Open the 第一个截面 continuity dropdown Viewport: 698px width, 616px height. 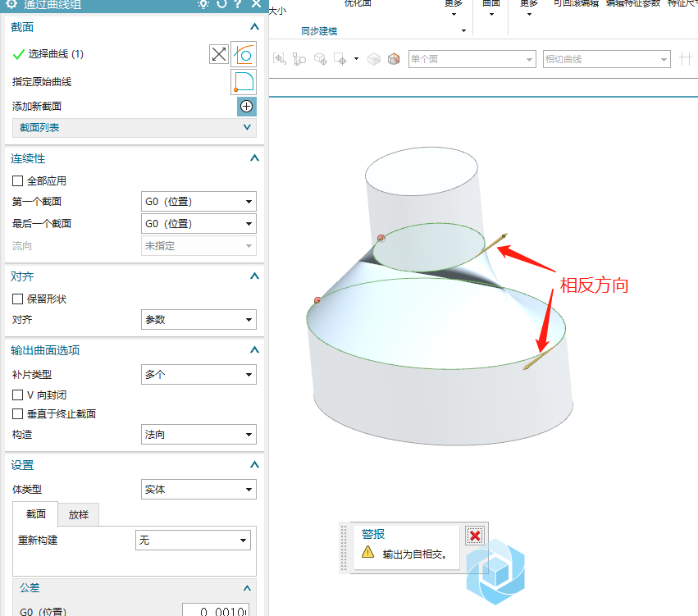pyautogui.click(x=198, y=202)
